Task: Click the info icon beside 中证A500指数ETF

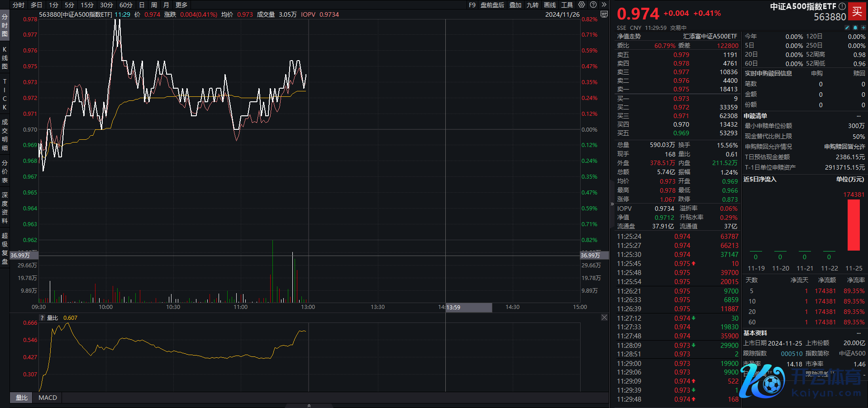Action: 842,6
